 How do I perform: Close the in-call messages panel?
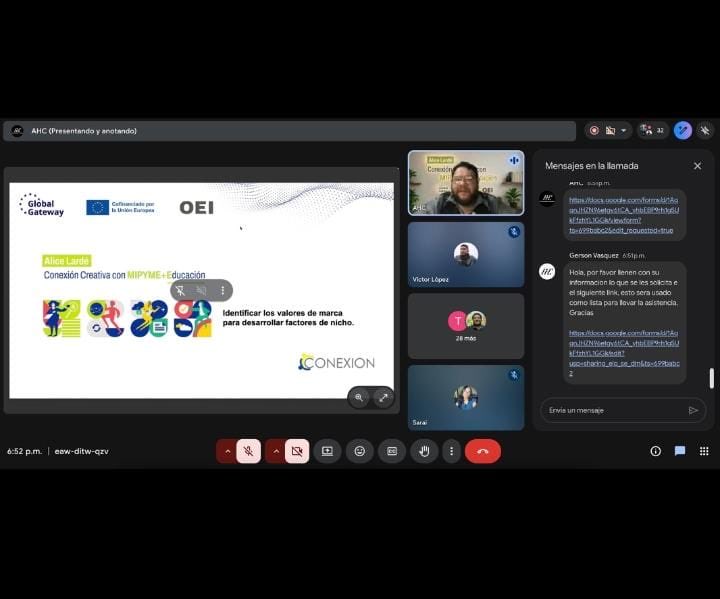point(697,166)
